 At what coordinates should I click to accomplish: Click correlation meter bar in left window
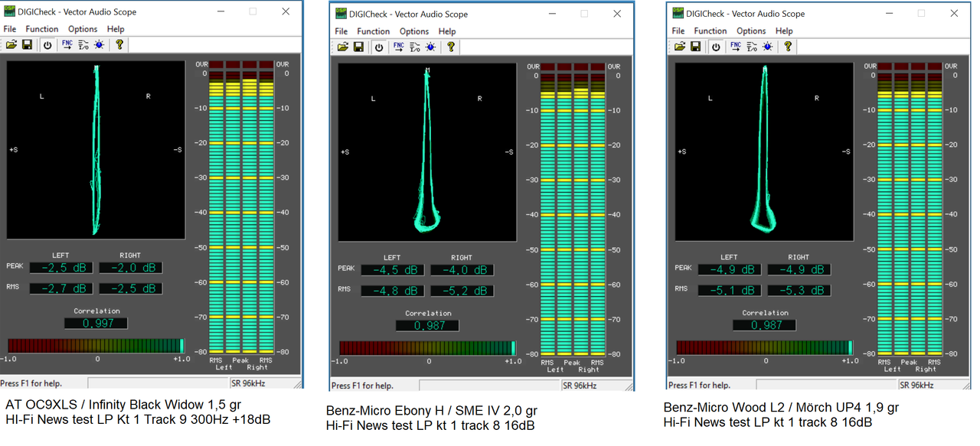pos(96,346)
